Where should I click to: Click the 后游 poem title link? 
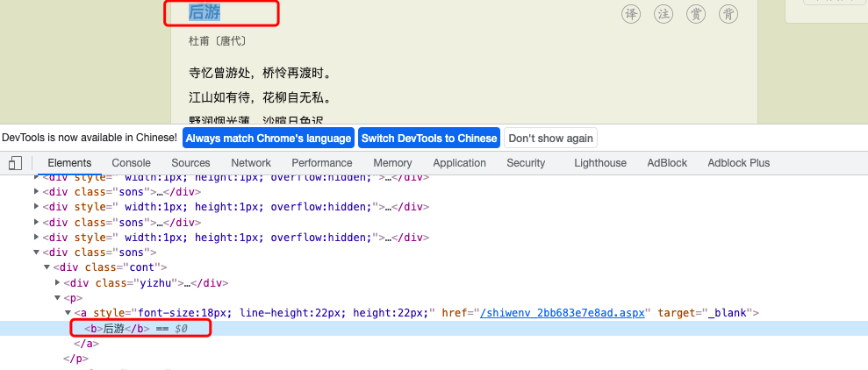[204, 12]
